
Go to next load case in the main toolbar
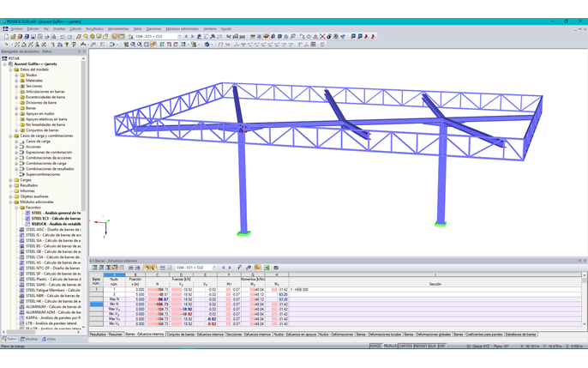coord(192,36)
